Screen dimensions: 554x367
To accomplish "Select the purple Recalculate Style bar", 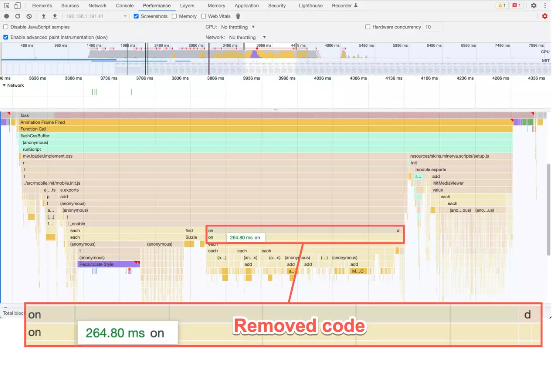I will coord(108,264).
